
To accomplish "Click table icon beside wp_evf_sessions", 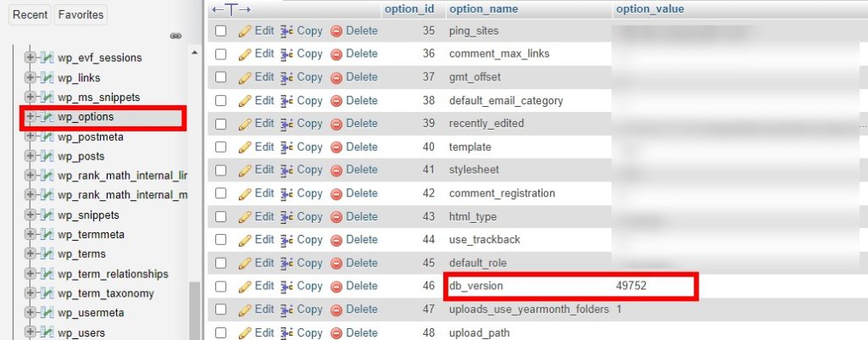I will pos(47,59).
